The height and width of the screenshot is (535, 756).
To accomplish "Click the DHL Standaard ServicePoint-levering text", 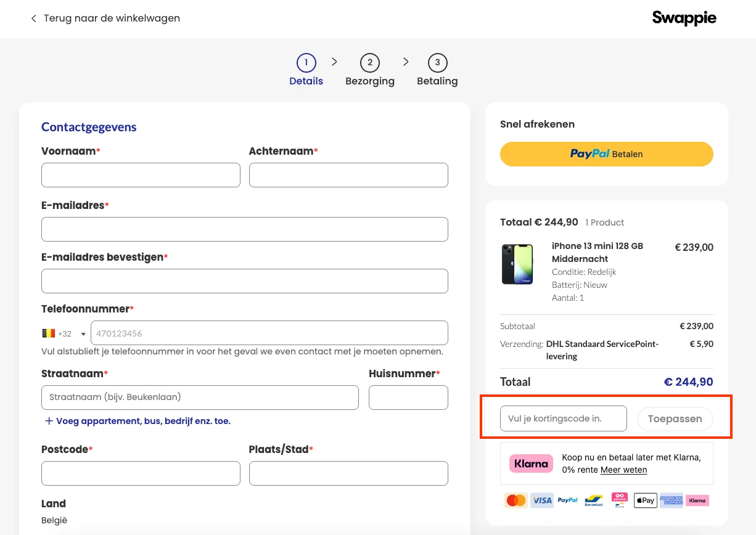I will (x=602, y=350).
